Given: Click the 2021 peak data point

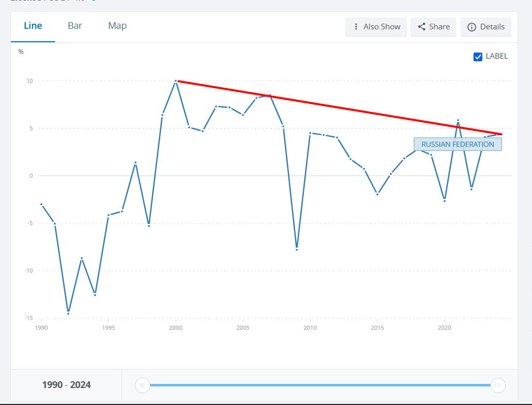Looking at the screenshot, I should click(x=458, y=121).
